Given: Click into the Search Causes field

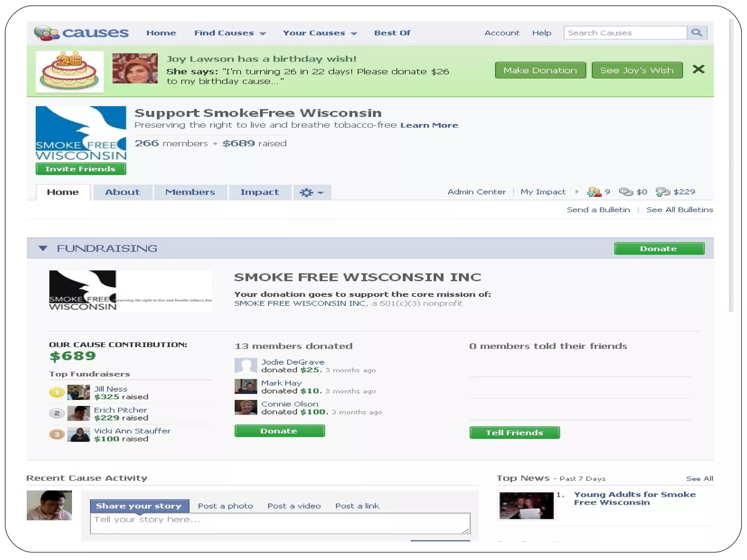Looking at the screenshot, I should pos(624,33).
